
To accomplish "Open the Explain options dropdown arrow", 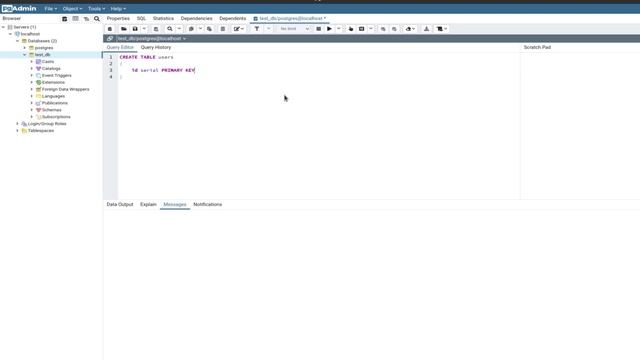I will [x=371, y=29].
